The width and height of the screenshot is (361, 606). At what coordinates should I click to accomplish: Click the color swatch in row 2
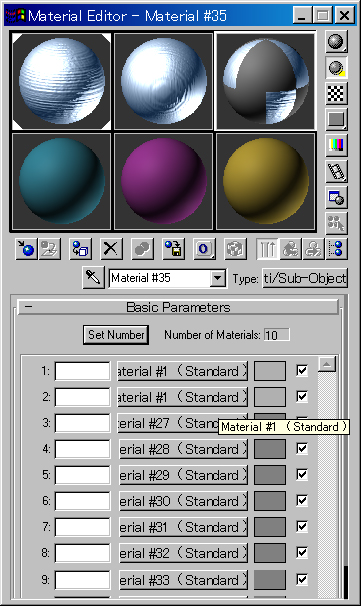pyautogui.click(x=270, y=397)
